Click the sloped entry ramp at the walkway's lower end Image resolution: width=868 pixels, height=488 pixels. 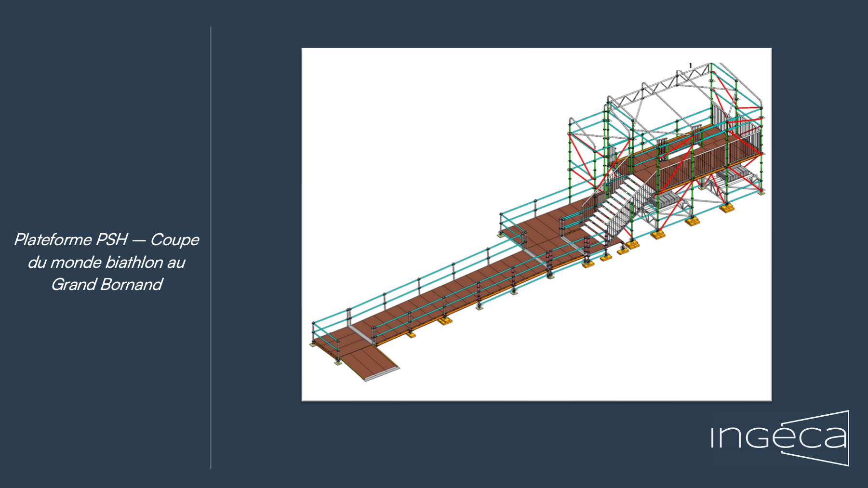pos(369,363)
